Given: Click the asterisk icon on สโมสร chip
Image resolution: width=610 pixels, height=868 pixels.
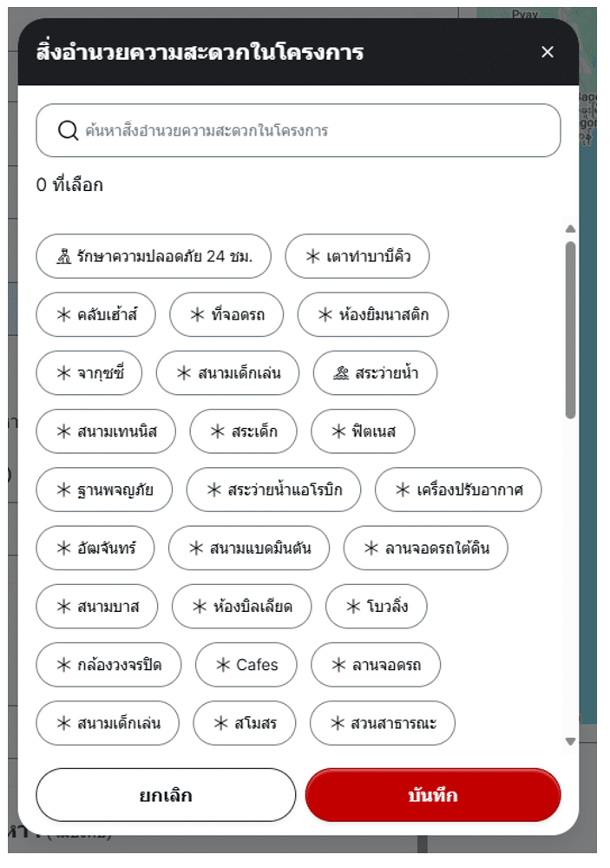Looking at the screenshot, I should click(220, 723).
